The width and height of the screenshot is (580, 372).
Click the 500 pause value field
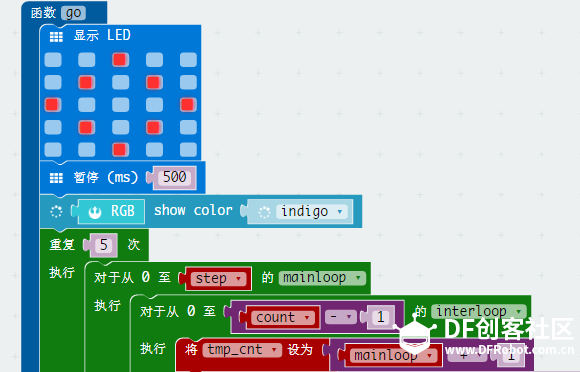(175, 177)
